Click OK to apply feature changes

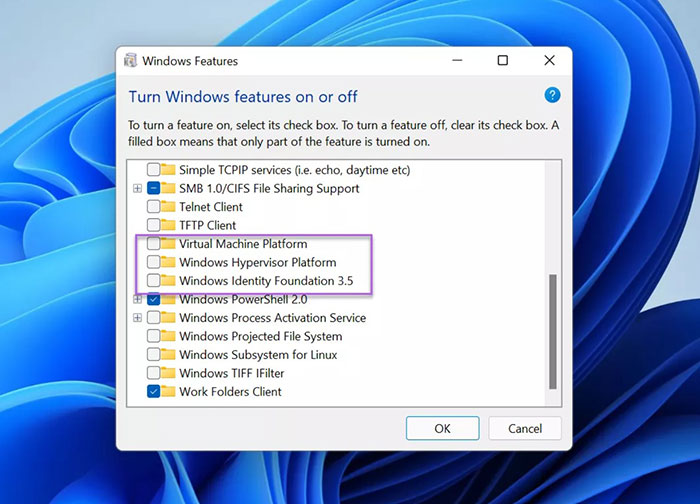(442, 429)
